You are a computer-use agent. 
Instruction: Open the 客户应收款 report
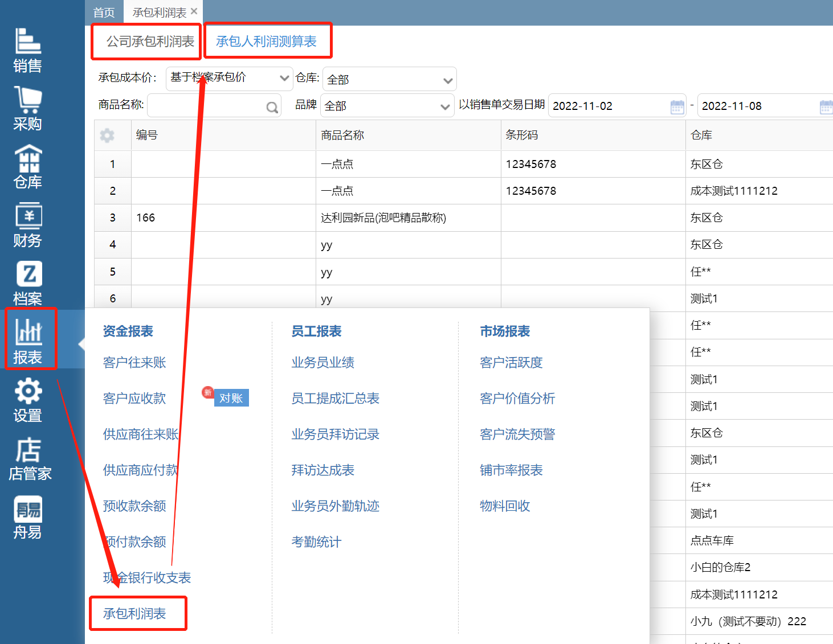pyautogui.click(x=134, y=399)
